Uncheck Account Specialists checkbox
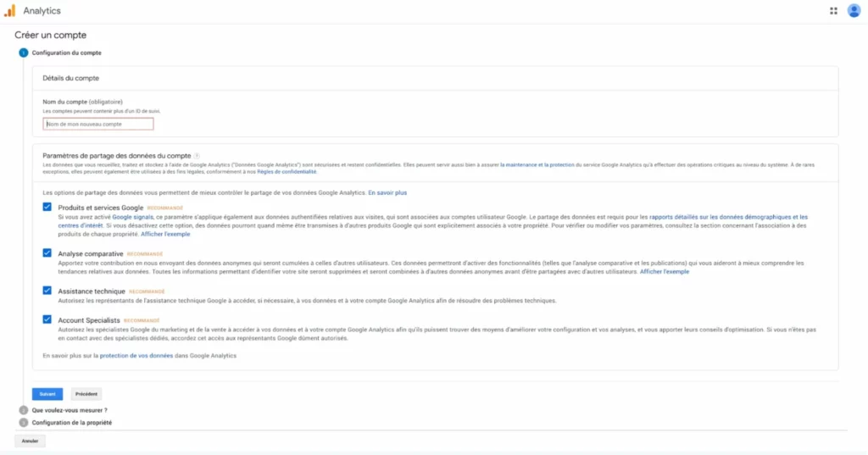The height and width of the screenshot is (455, 868). (47, 319)
